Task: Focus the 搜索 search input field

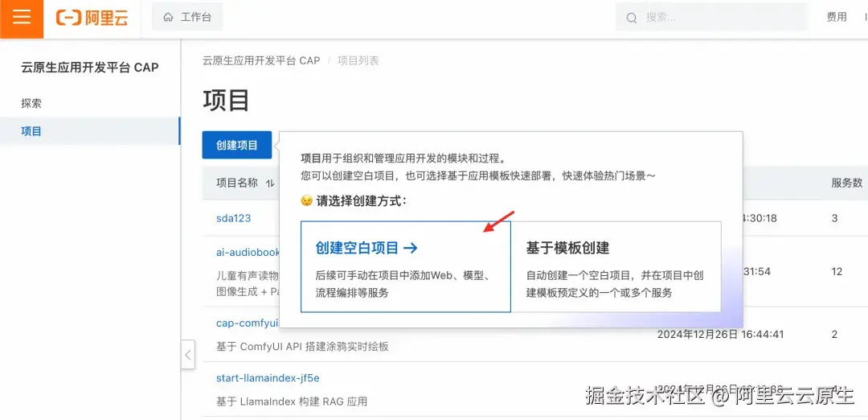Action: (711, 17)
